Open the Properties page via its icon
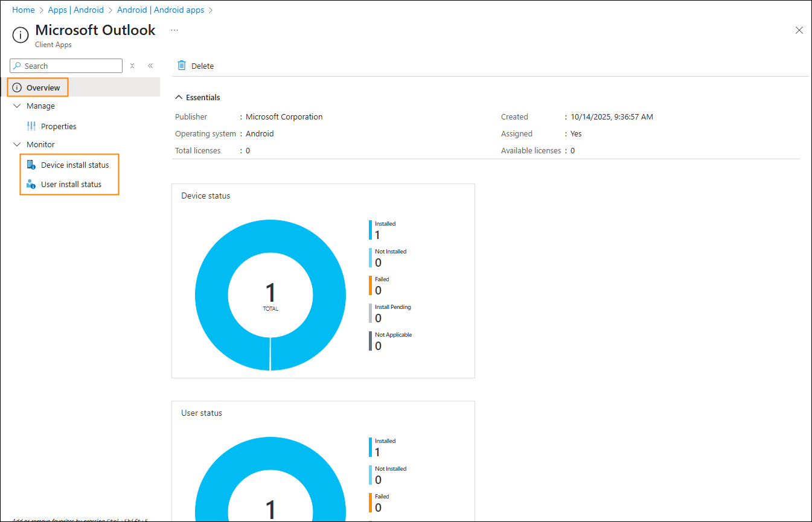The image size is (812, 522). click(33, 126)
